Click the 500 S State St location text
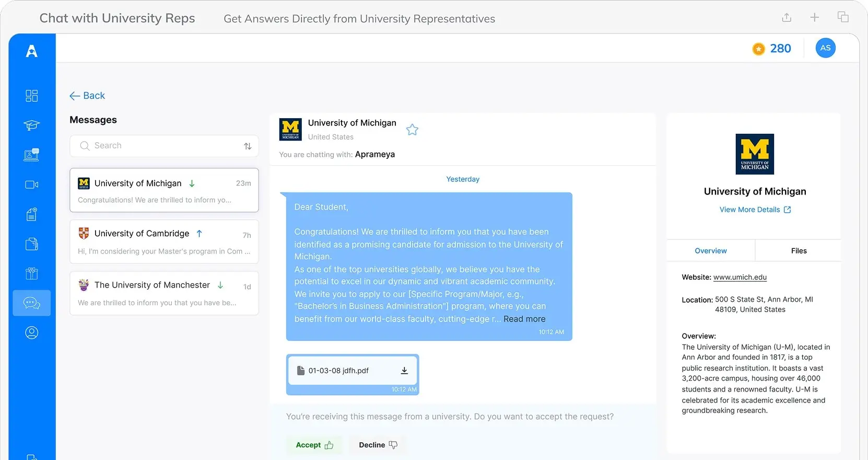 [764, 304]
